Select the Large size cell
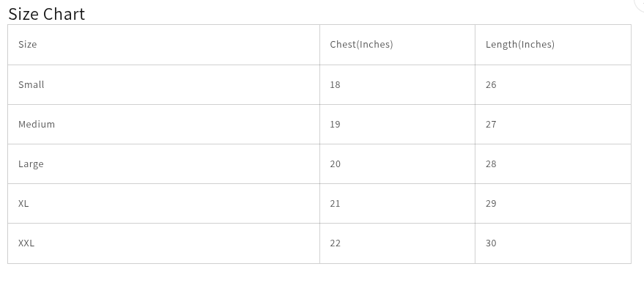644x294 pixels. [x=163, y=164]
